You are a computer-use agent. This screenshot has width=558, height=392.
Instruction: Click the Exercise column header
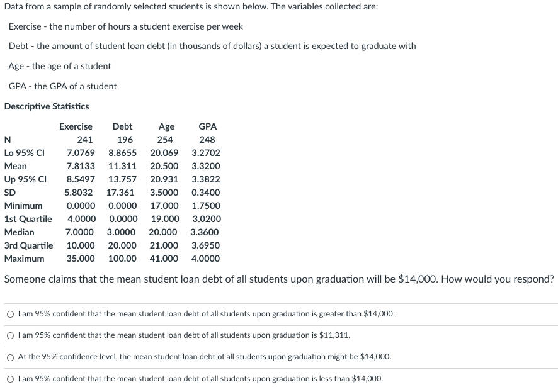pos(76,126)
